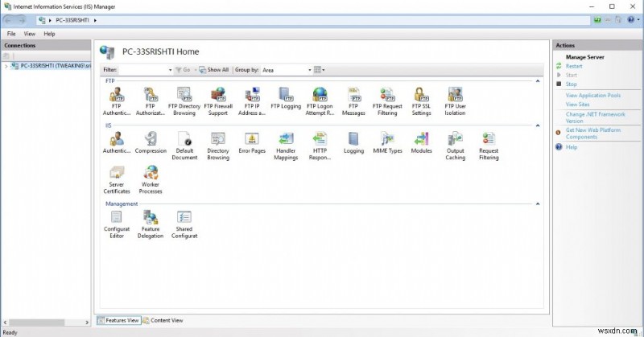This screenshot has width=644, height=337.
Task: Open FTP Directory Browsing icon
Action: 184,101
